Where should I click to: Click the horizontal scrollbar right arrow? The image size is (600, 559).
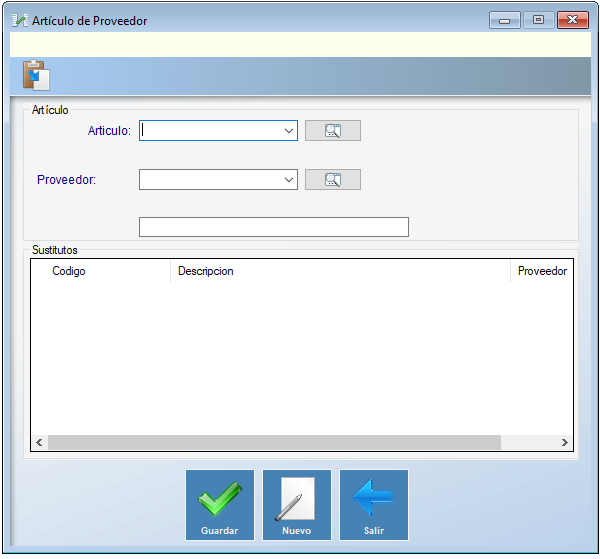(x=564, y=442)
